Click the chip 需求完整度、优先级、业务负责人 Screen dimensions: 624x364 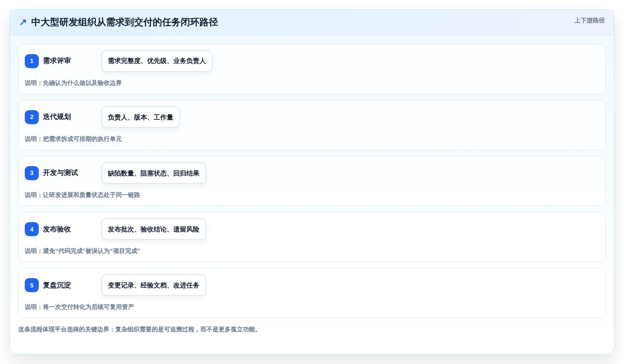[x=157, y=61]
